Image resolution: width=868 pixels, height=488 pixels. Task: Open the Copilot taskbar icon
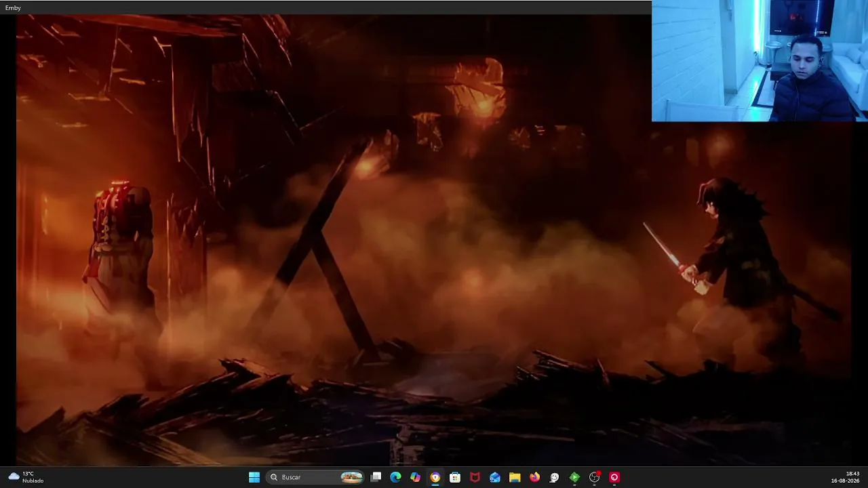click(416, 477)
